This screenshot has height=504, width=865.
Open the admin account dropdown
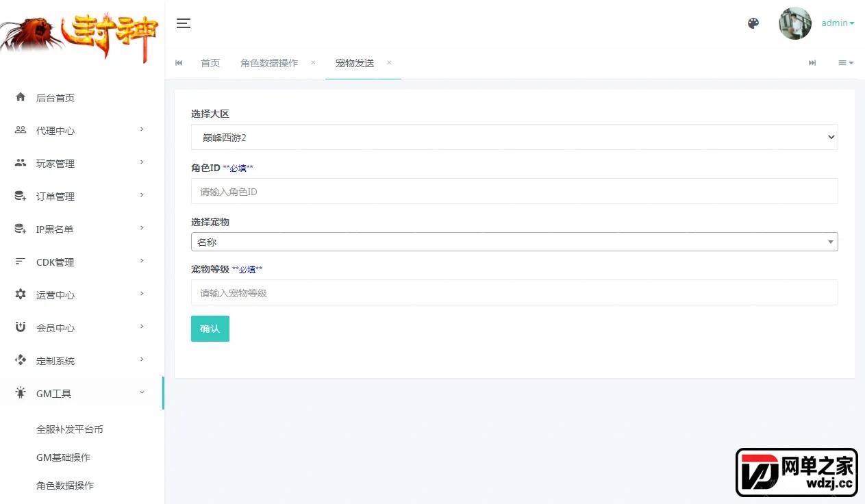coord(838,23)
